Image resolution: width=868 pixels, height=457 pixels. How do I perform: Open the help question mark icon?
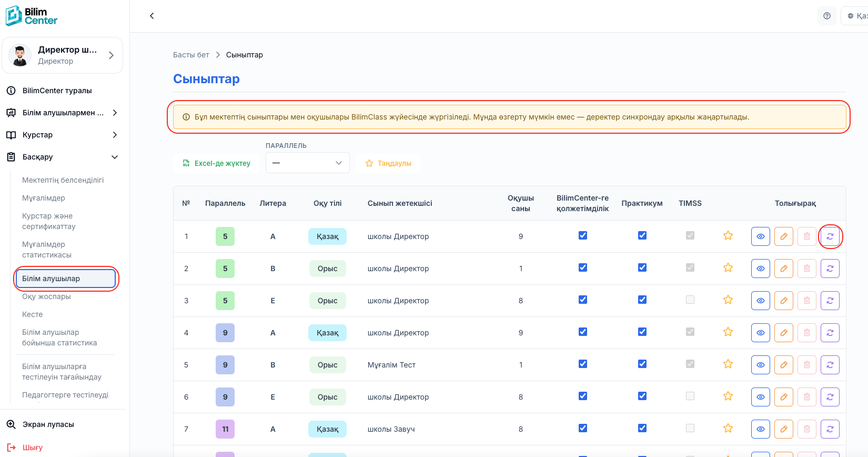click(x=827, y=16)
